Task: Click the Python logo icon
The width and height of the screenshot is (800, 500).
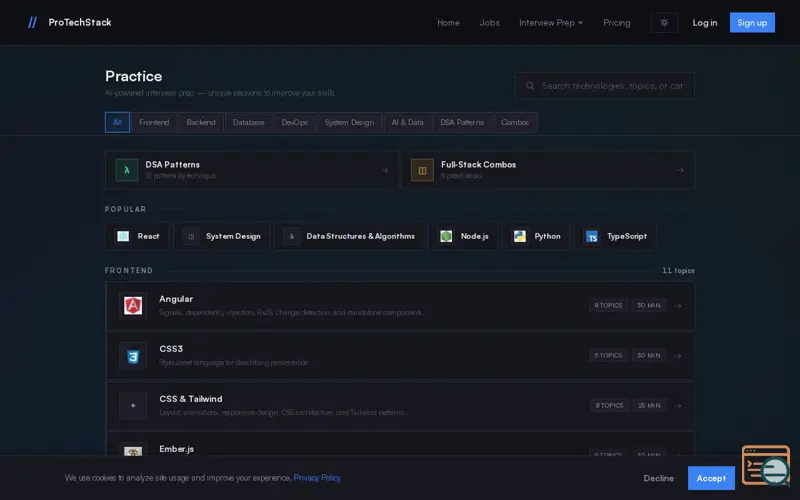Action: click(519, 236)
